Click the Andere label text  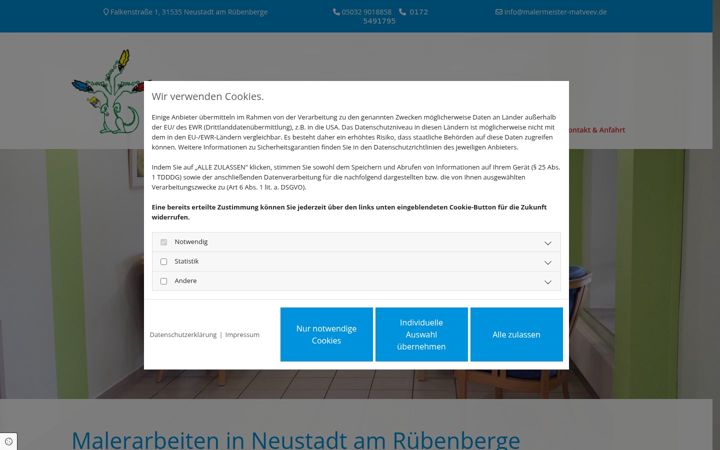(186, 281)
